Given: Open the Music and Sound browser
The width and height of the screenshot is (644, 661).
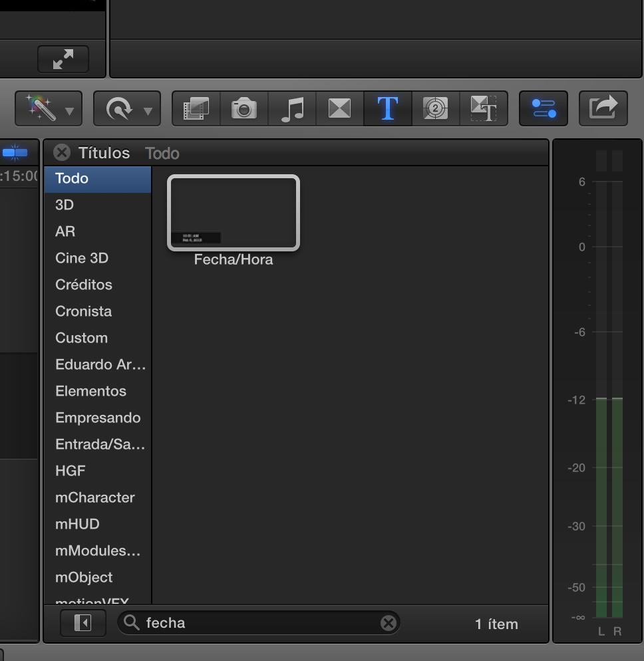Looking at the screenshot, I should click(292, 108).
